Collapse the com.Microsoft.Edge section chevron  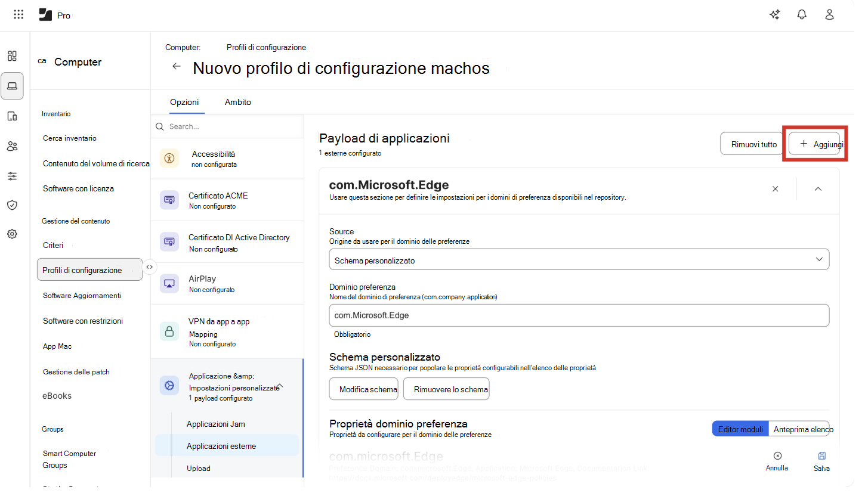coord(818,189)
